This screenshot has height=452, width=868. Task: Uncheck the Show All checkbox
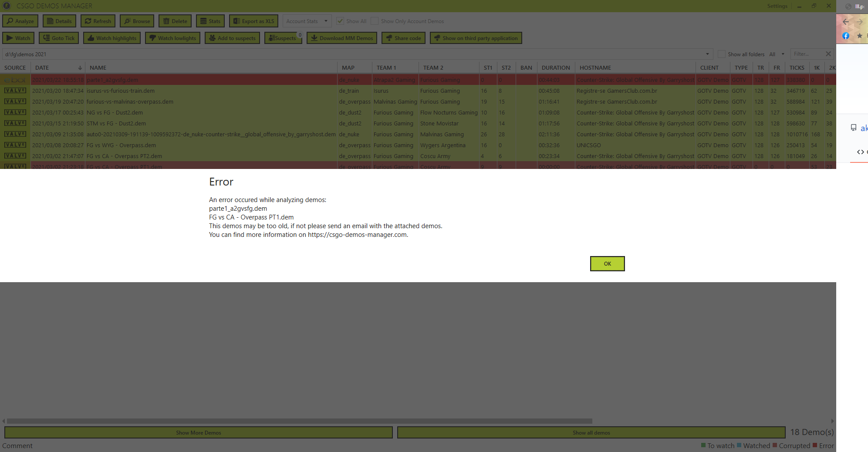340,21
